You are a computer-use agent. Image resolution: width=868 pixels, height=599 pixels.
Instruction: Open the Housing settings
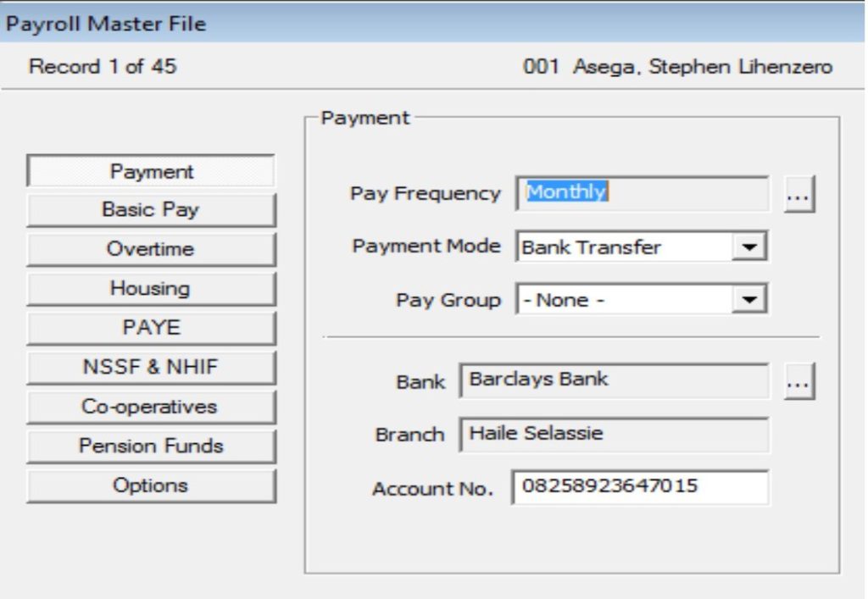click(150, 288)
